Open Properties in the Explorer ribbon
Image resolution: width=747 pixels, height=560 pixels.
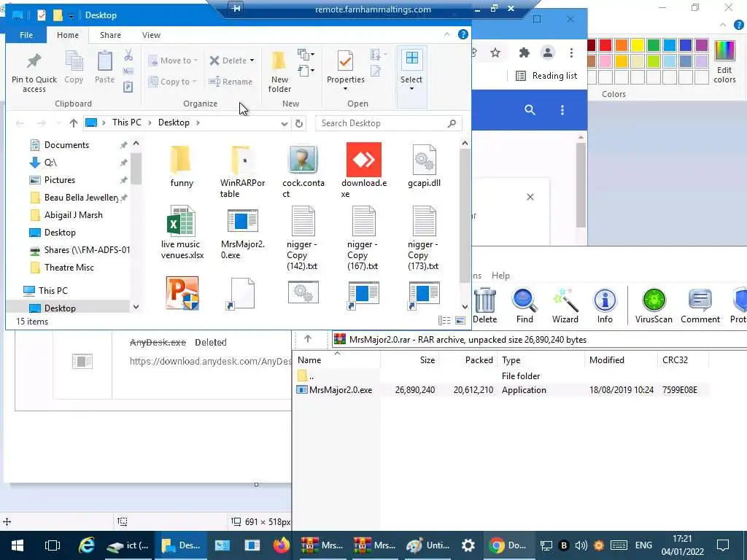[345, 71]
